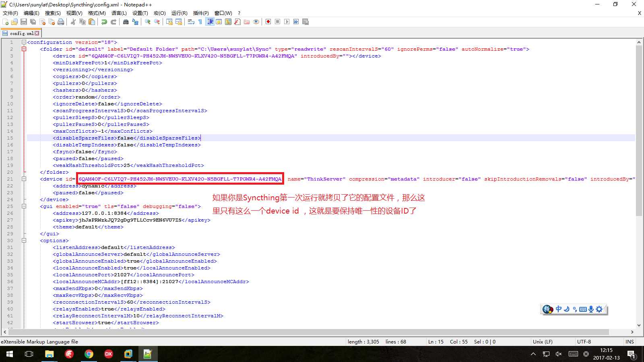Collapse the folder block at line 2
The image size is (644, 362).
point(24,49)
